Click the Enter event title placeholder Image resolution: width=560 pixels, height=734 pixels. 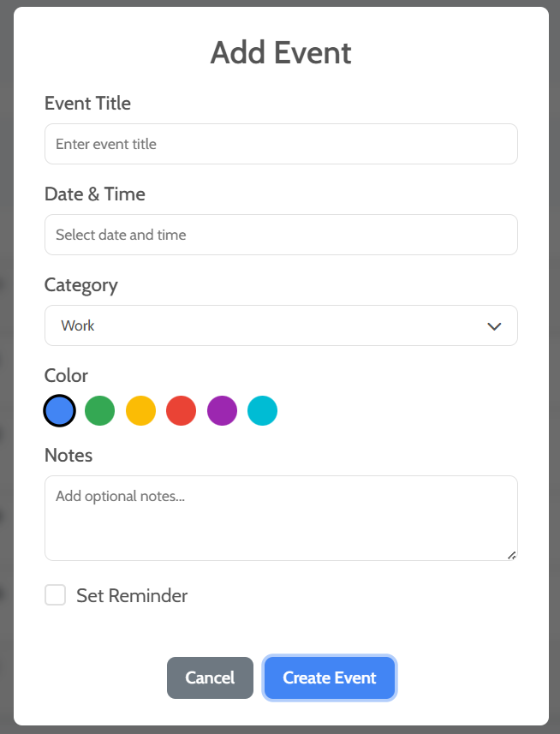[104, 144]
